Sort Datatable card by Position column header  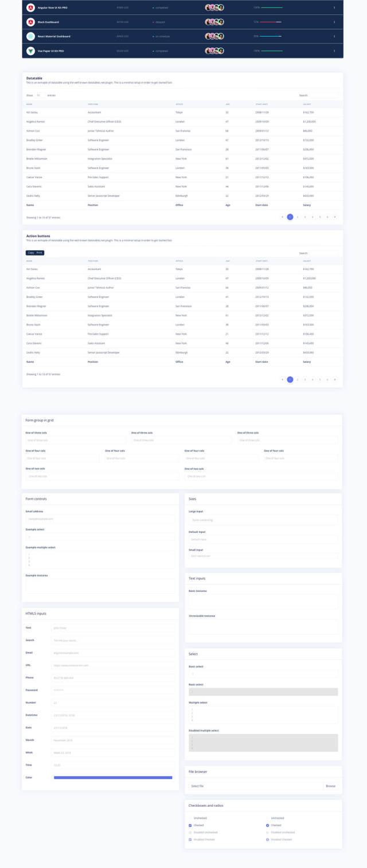[93, 104]
